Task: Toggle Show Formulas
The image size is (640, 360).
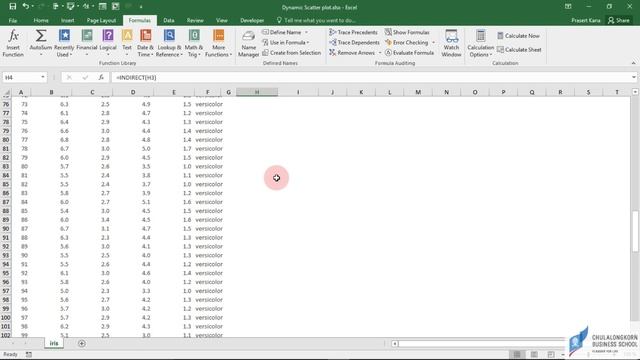Action: coord(407,32)
